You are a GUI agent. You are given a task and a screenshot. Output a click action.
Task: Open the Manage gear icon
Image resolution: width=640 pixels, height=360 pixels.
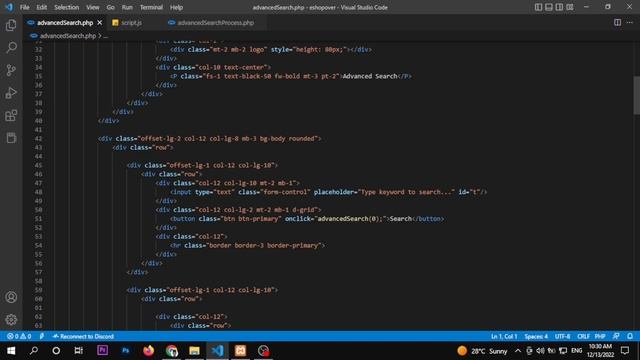(x=11, y=319)
